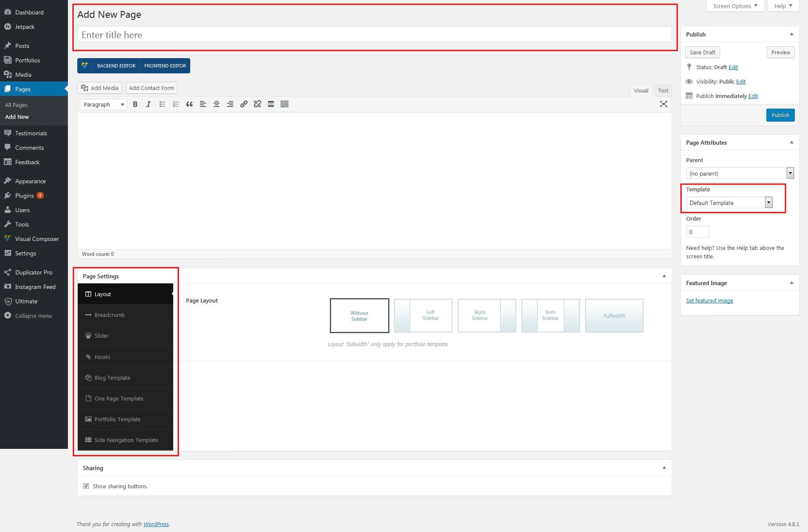Open Slider page settings tab
808x532 pixels.
tap(125, 336)
